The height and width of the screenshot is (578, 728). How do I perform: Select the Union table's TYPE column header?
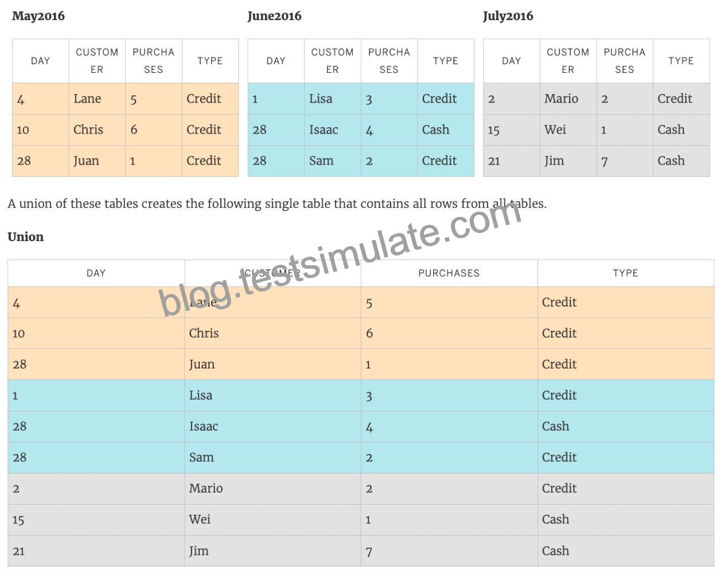coord(625,273)
